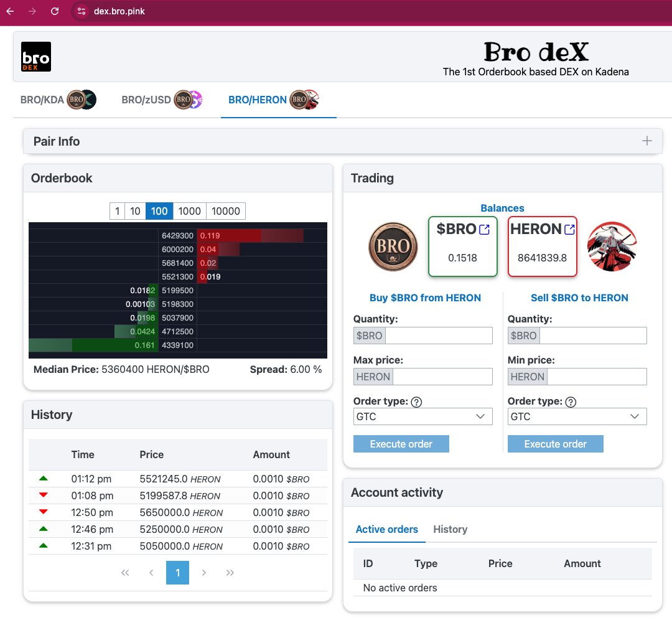Expand the Pair Info panel with plus

(x=646, y=141)
